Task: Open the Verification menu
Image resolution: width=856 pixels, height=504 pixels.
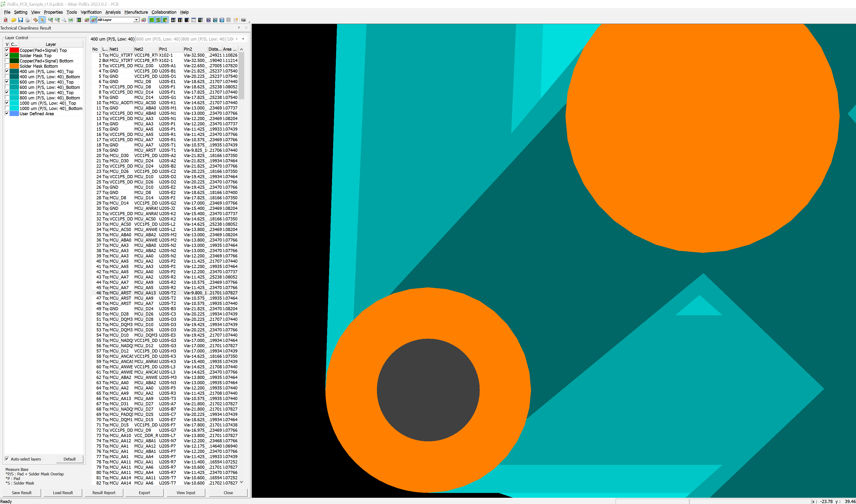Action: pos(91,12)
